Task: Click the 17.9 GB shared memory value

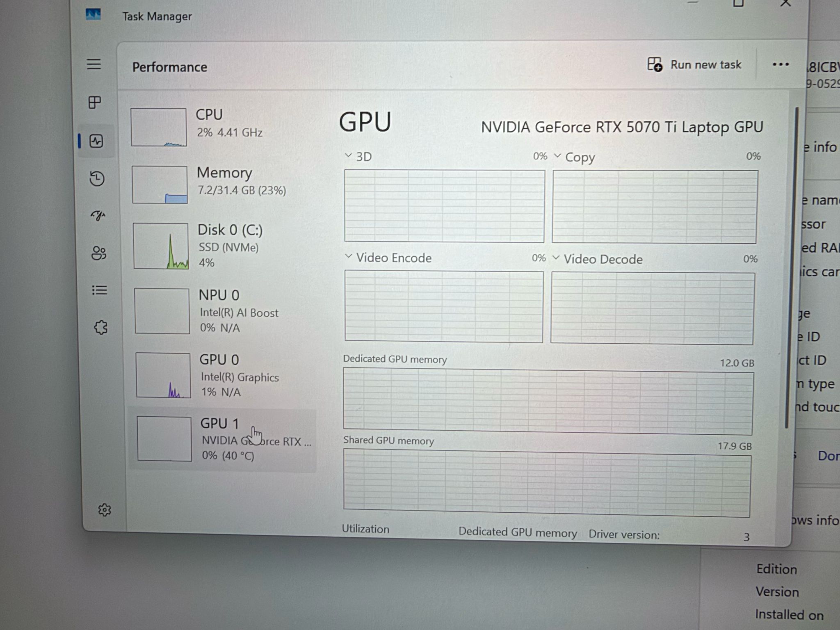Action: point(735,446)
